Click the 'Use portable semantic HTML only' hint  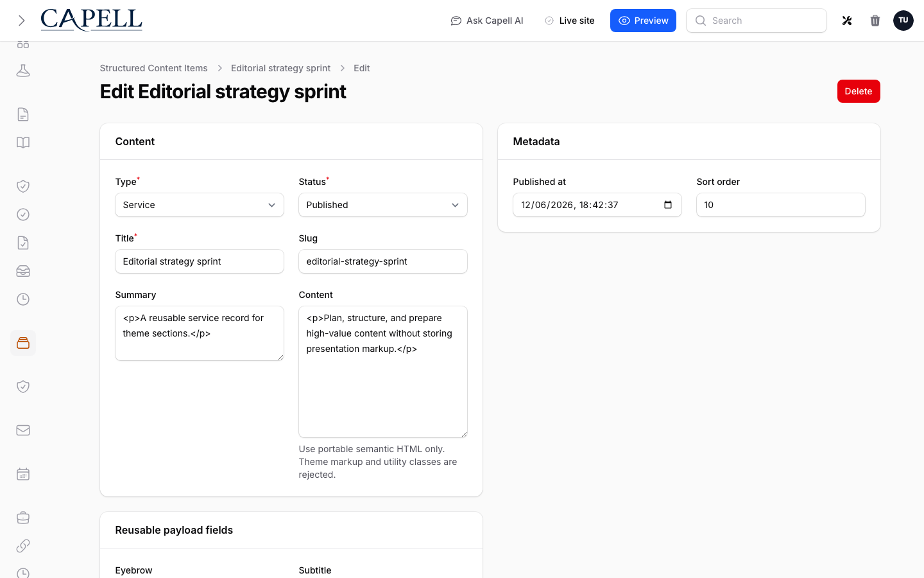(378, 462)
